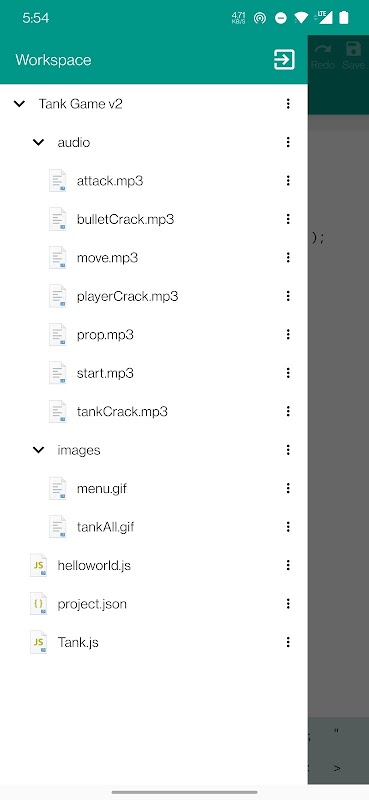Open three-dot menu for attack.mp3
Viewport: 369px width, 800px height.
pyautogui.click(x=288, y=181)
